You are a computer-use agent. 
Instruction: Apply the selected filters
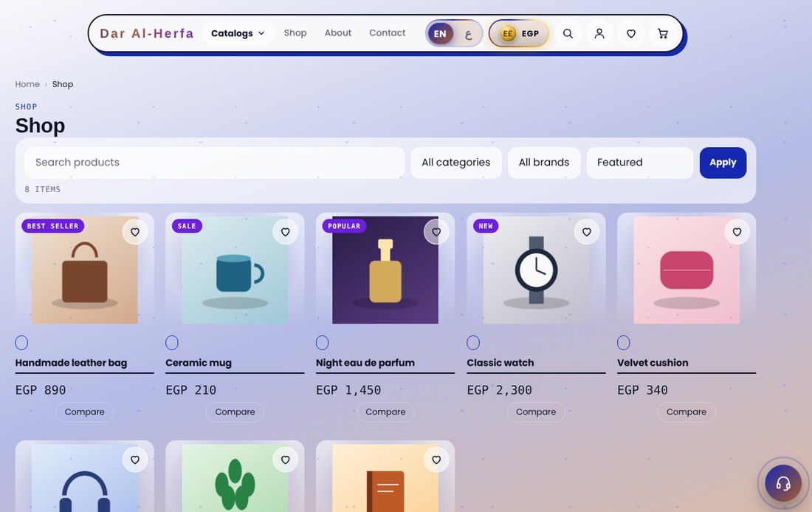[x=723, y=163]
